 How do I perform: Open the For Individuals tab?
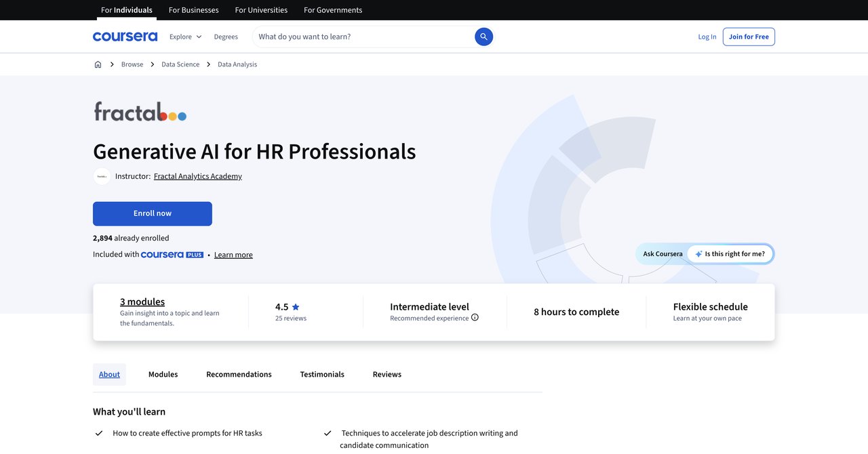[127, 10]
